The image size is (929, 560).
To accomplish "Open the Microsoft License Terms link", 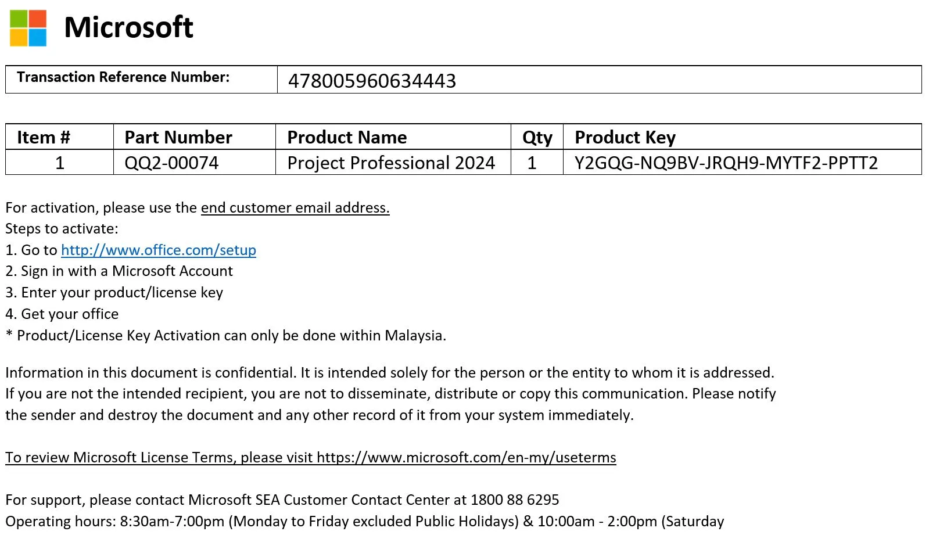I will click(311, 457).
